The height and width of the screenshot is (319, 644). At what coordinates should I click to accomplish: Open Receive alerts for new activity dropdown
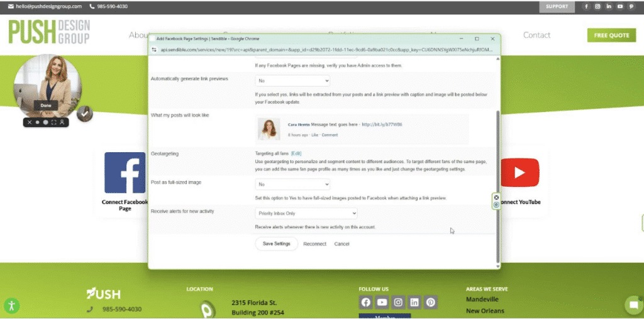(306, 213)
